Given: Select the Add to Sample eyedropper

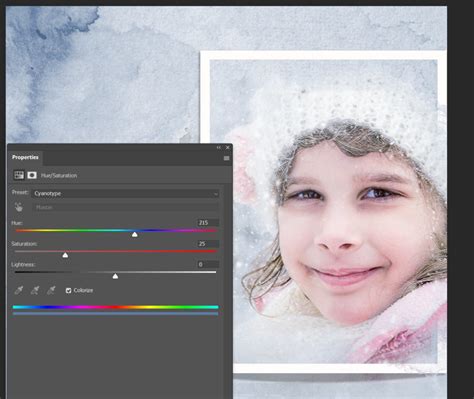Looking at the screenshot, I should (35, 290).
